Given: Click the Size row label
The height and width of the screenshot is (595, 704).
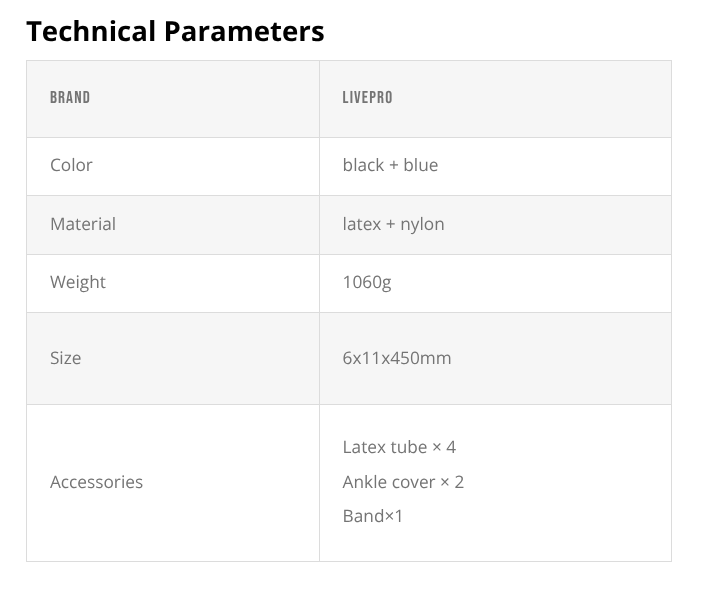Looking at the screenshot, I should click(x=66, y=358).
